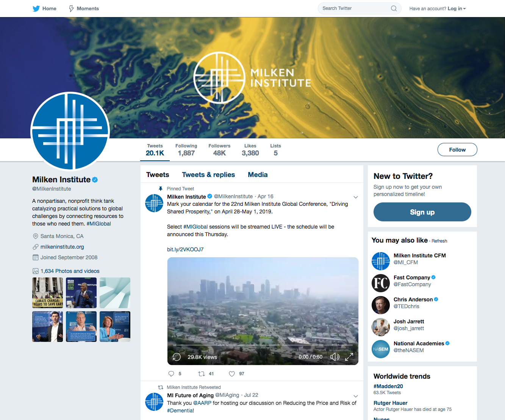Expand the Log in dropdown
This screenshot has width=505, height=420.
click(x=457, y=8)
